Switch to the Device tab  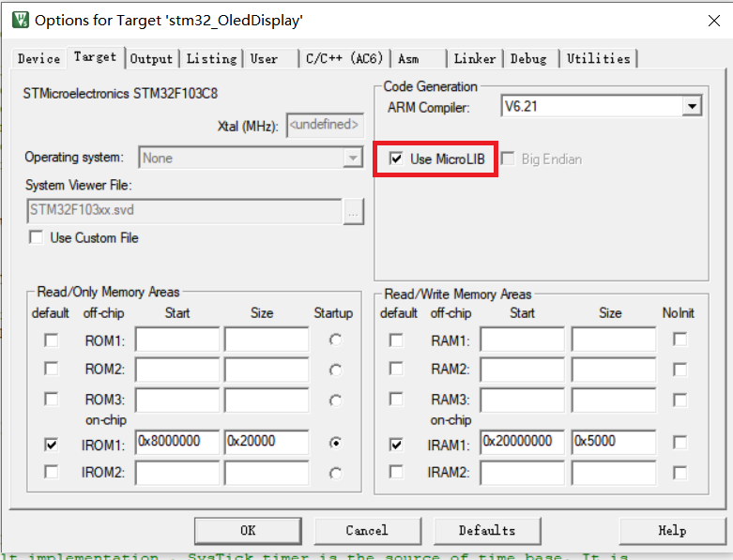point(39,59)
